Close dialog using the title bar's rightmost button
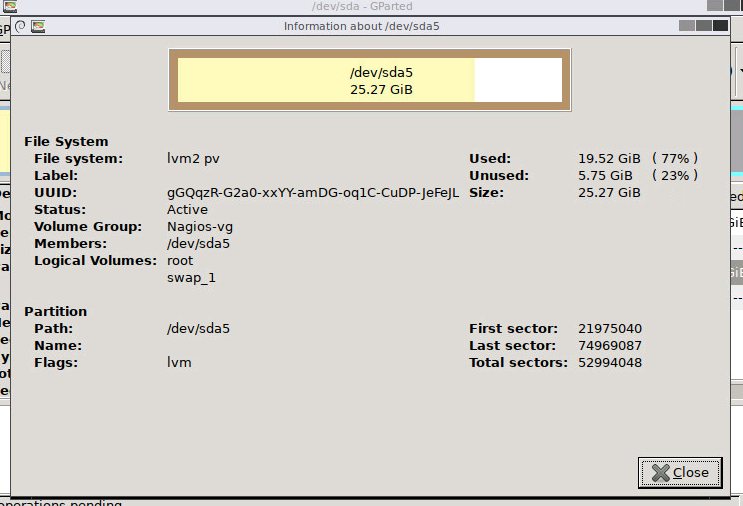This screenshot has height=506, width=743. click(720, 26)
